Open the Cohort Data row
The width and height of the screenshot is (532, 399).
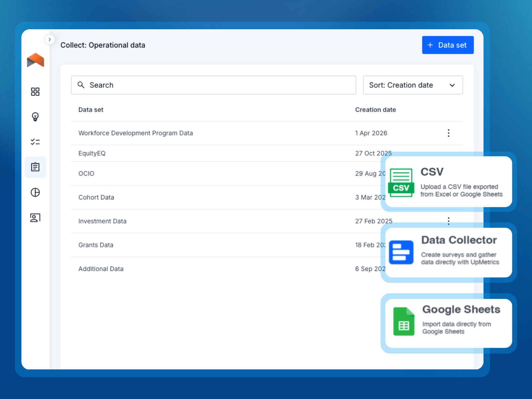click(x=96, y=198)
